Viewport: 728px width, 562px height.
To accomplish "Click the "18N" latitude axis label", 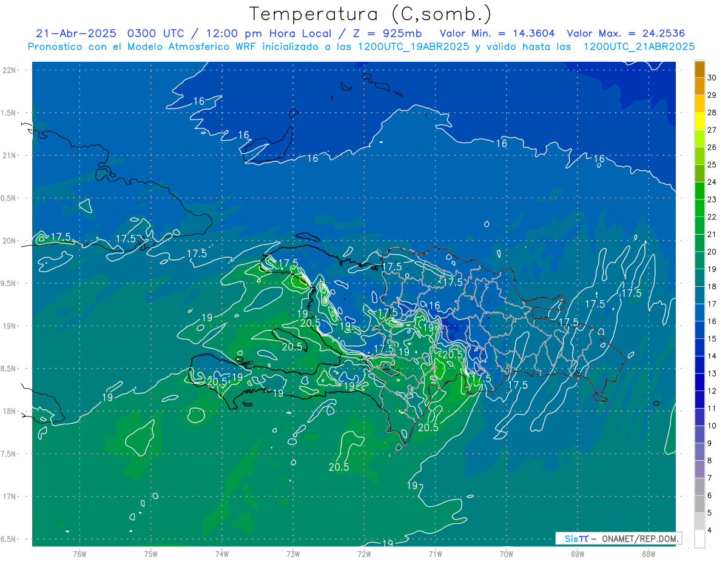I will click(x=10, y=412).
